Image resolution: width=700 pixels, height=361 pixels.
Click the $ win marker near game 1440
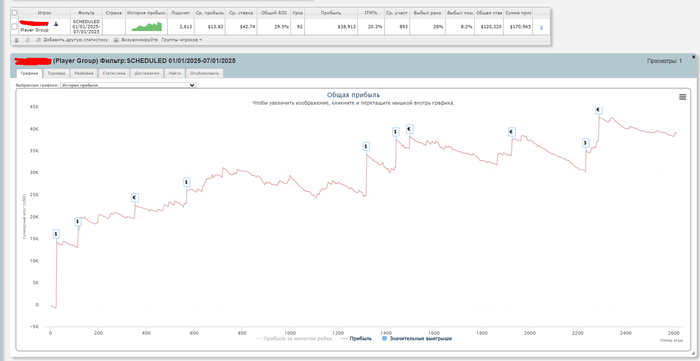click(396, 132)
